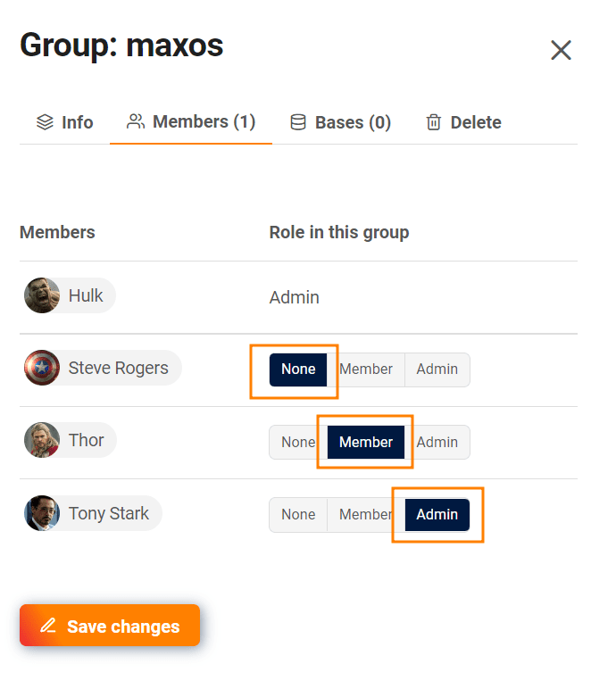Click the layers icon beside Info
This screenshot has width=616, height=689.
[x=45, y=122]
